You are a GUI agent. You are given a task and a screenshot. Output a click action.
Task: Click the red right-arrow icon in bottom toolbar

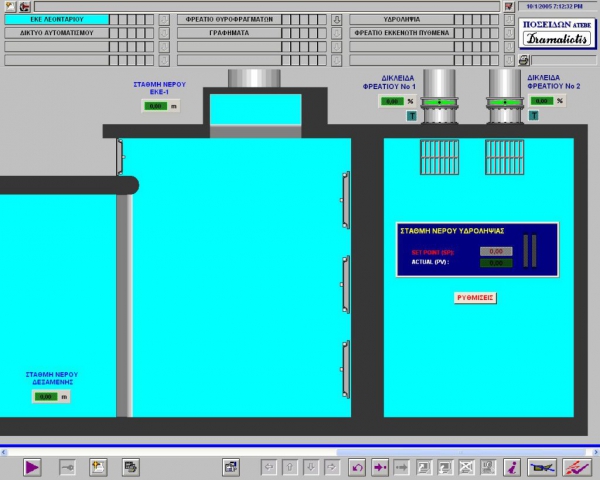[380, 466]
